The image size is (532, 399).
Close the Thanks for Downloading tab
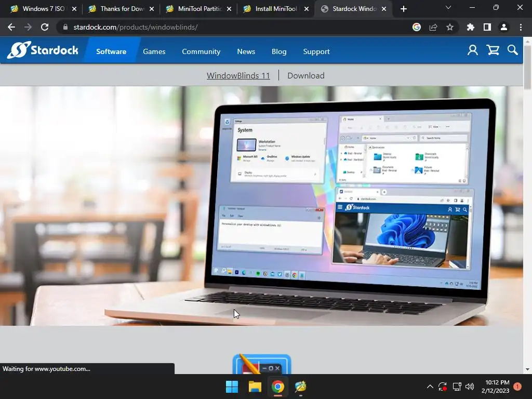(x=152, y=9)
